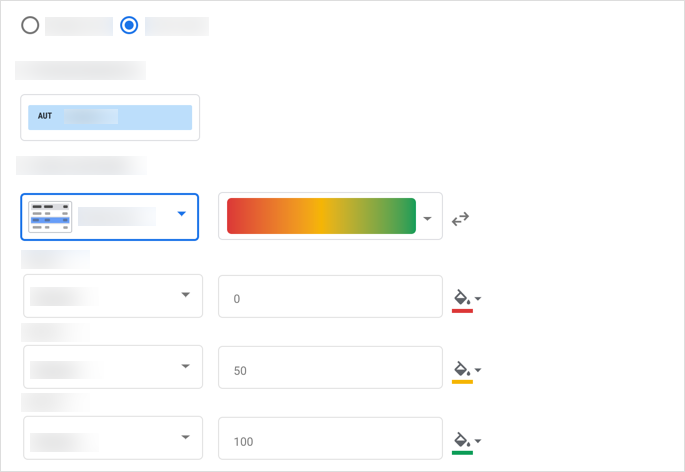Click the red paint bucket fill icon

tap(461, 298)
